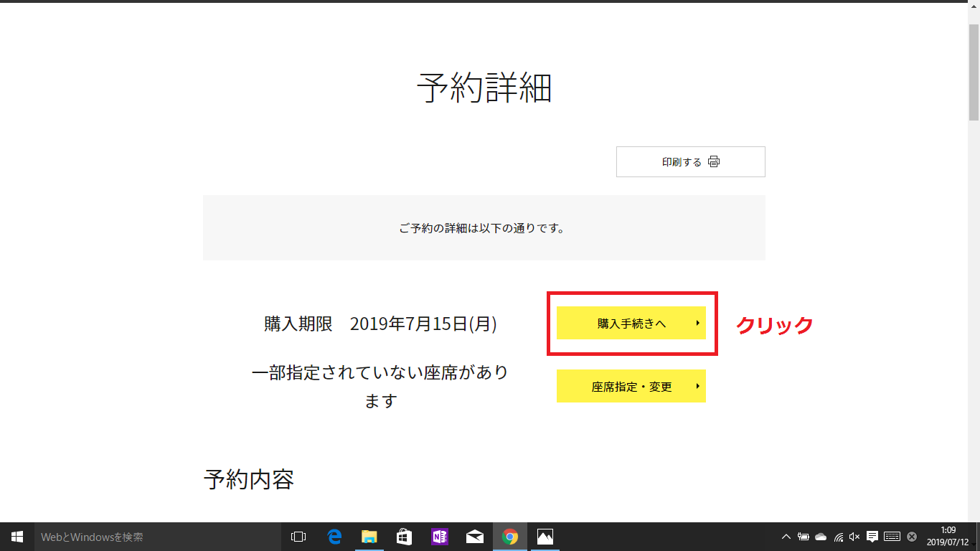The image size is (980, 551).
Task: Click the muted volume speaker icon
Action: [x=854, y=537]
